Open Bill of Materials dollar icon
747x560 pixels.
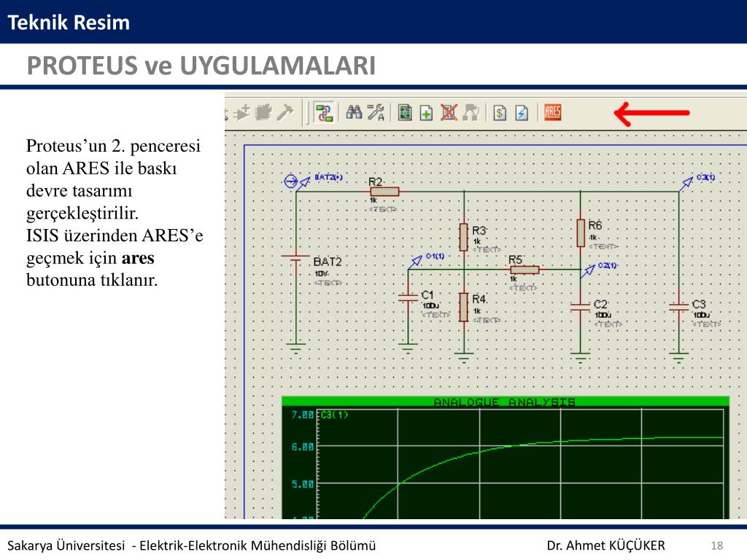pyautogui.click(x=499, y=113)
